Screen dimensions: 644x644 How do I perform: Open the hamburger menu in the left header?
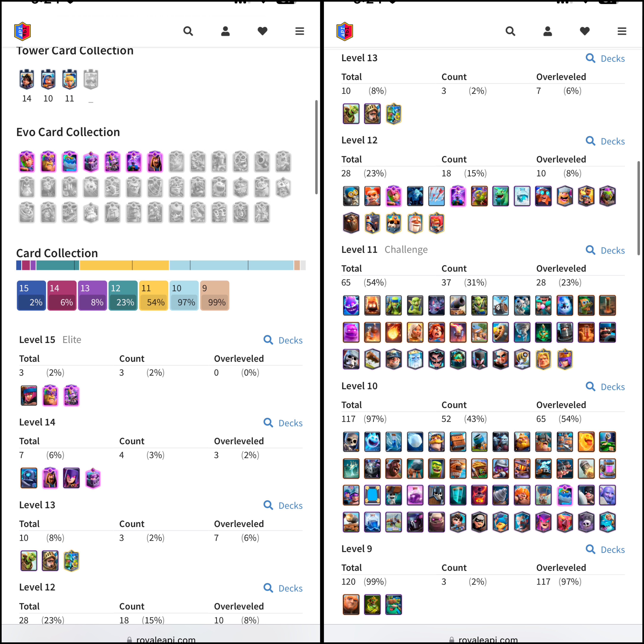coord(300,31)
